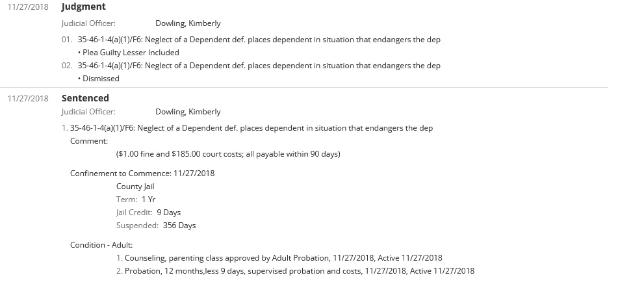Image resolution: width=644 pixels, height=286 pixels.
Task: Click the Probation, 12 months condition
Action: coord(299,271)
